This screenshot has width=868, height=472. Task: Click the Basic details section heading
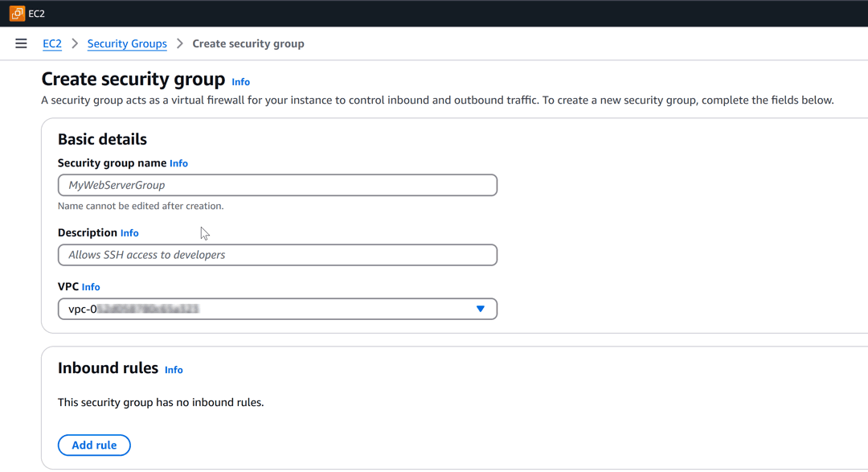pos(102,139)
